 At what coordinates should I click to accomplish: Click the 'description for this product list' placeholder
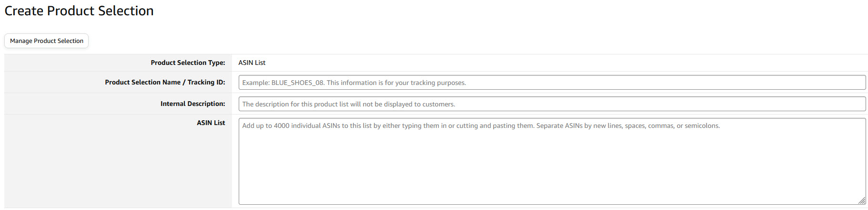(x=295, y=105)
